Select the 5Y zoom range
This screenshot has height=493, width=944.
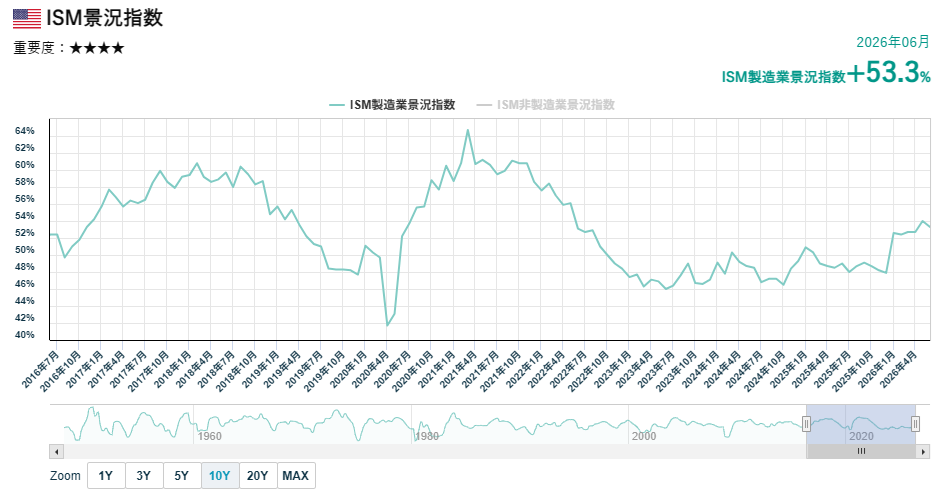point(182,476)
